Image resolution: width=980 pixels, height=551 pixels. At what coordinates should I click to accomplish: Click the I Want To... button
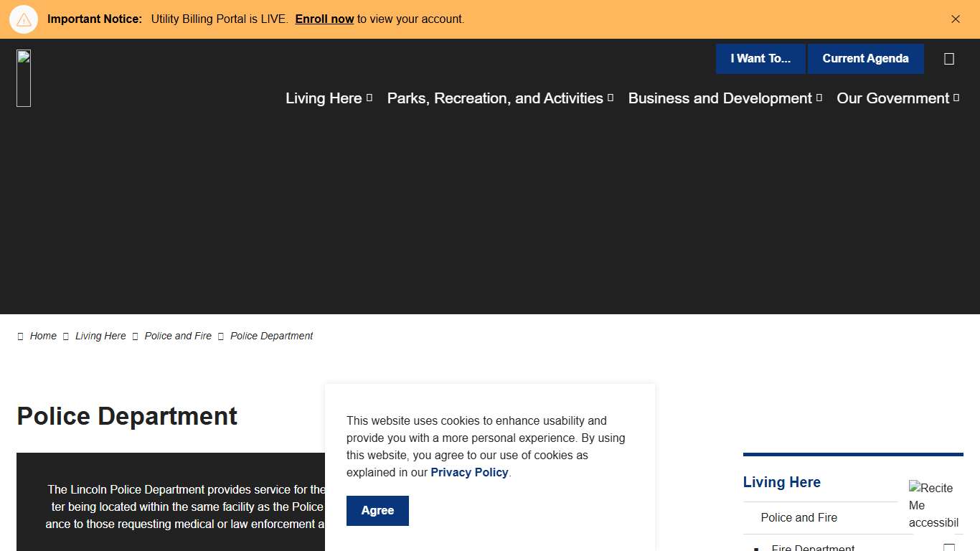[x=760, y=59]
